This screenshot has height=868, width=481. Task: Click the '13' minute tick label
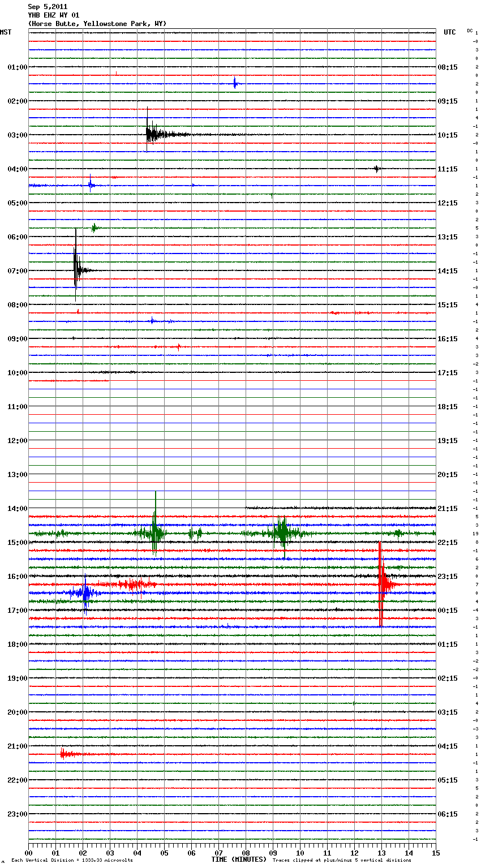coord(381,853)
